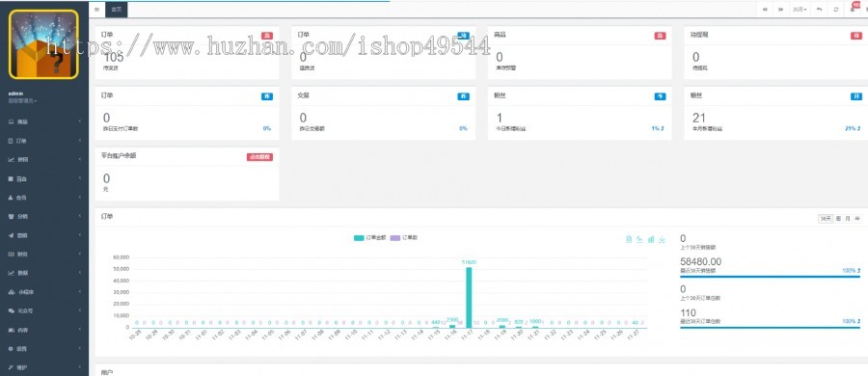Screen dimensions: 868x376
Task: Click the 51820 bar in the chart
Action: point(469,297)
